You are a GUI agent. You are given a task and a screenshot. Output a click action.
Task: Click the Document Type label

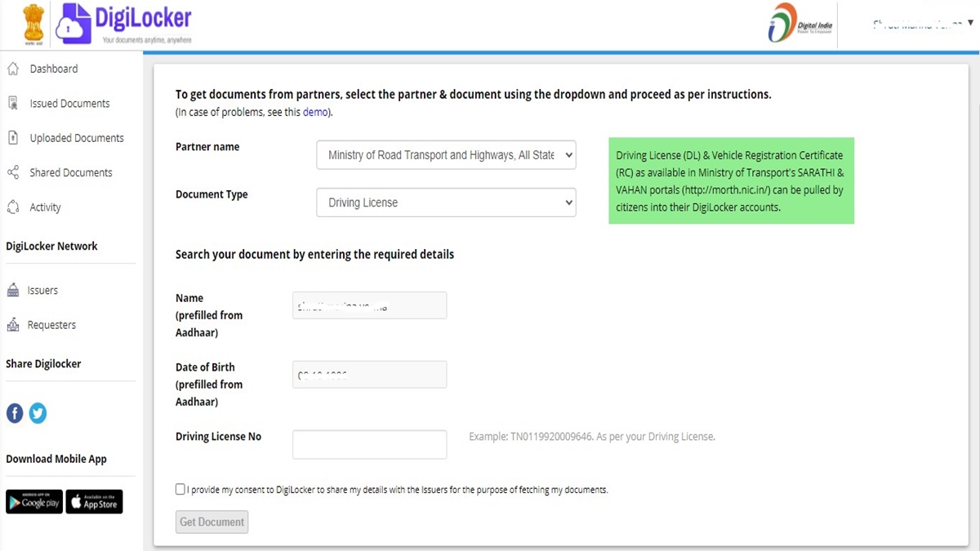(212, 194)
